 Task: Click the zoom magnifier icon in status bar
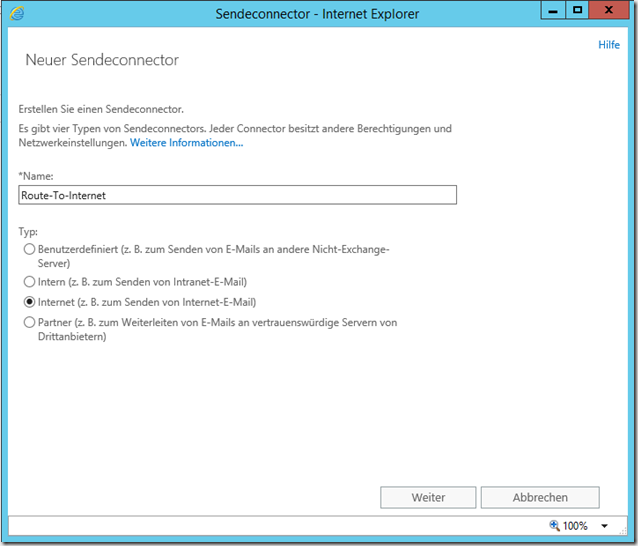[x=555, y=526]
